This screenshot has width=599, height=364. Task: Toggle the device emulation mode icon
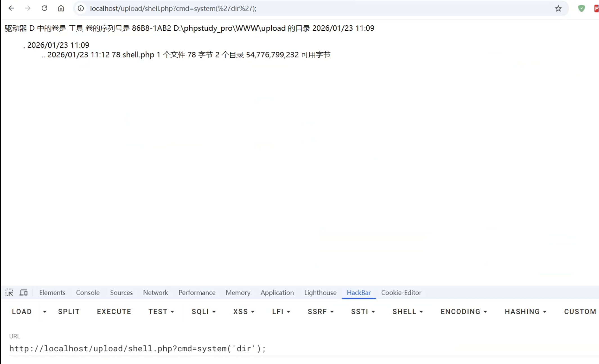pyautogui.click(x=24, y=293)
